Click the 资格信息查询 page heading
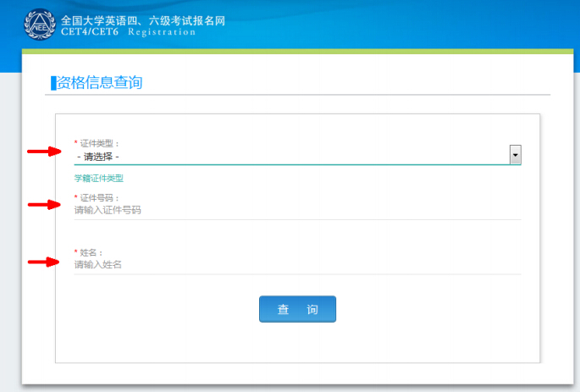580x392 pixels. click(x=99, y=82)
